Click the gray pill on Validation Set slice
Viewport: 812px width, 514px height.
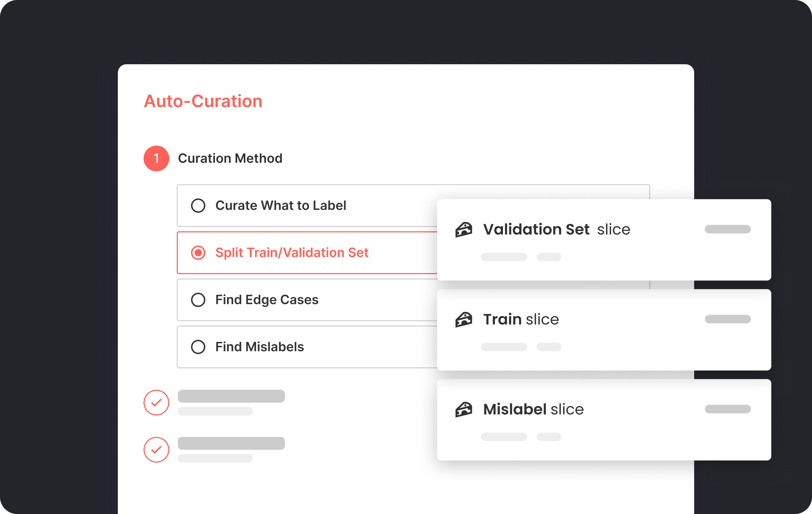pyautogui.click(x=727, y=229)
